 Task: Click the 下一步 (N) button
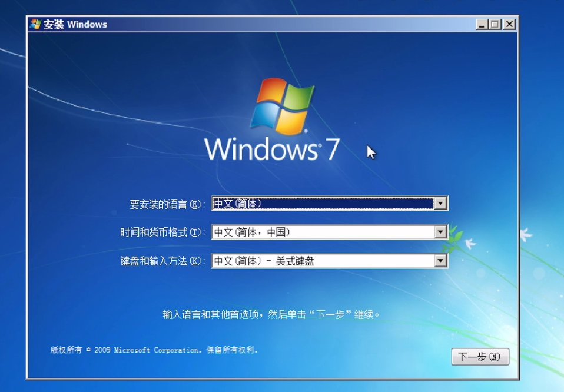click(x=480, y=357)
